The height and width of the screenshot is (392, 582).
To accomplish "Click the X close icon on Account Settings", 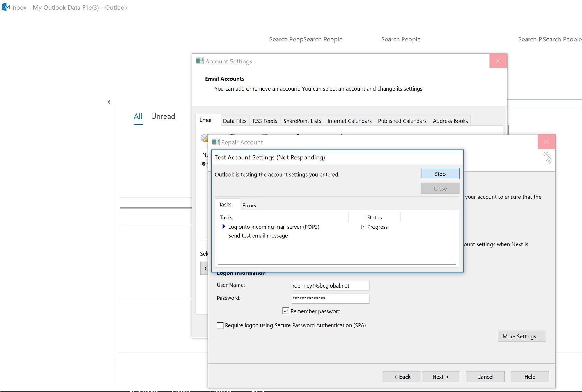I will 498,61.
